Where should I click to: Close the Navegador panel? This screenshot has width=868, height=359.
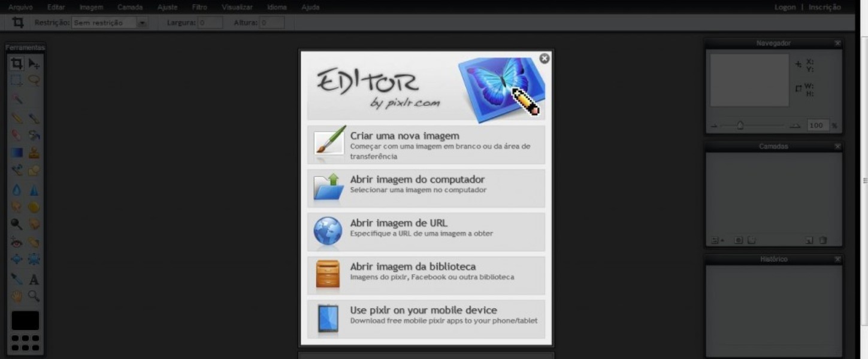pyautogui.click(x=837, y=43)
